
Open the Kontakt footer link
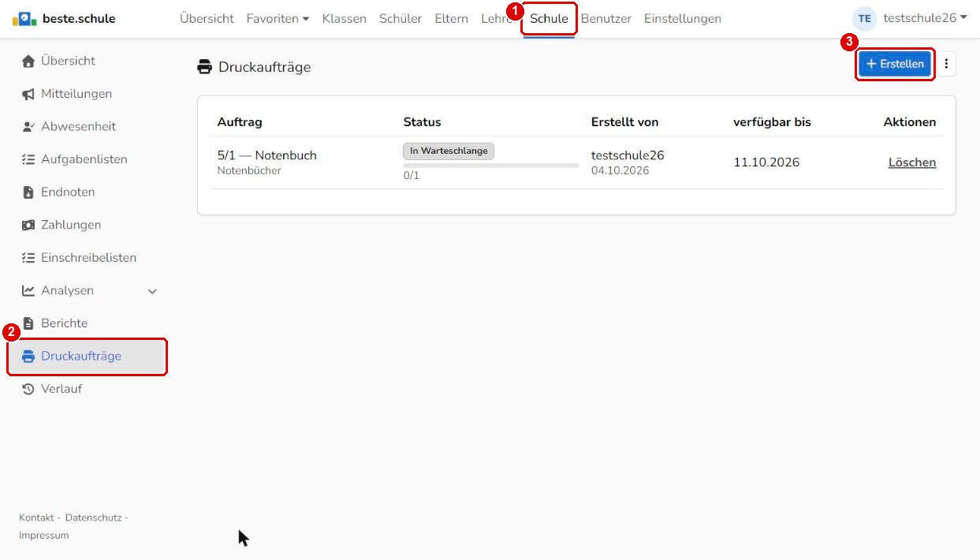pyautogui.click(x=36, y=517)
